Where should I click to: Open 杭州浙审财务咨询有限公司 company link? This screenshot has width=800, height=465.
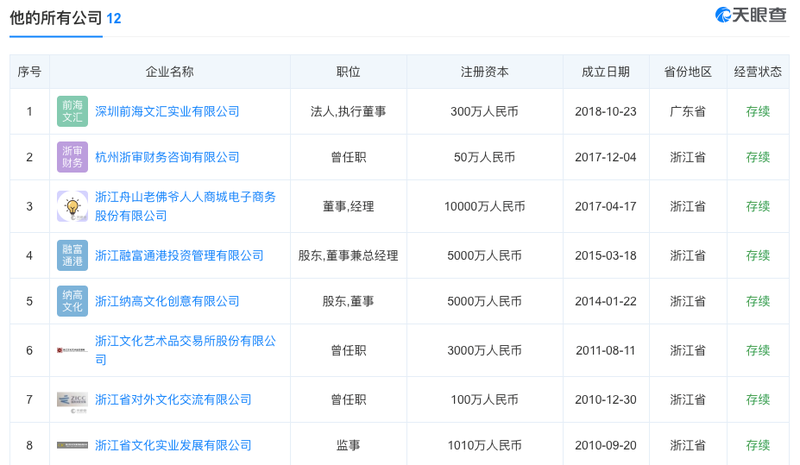click(167, 157)
